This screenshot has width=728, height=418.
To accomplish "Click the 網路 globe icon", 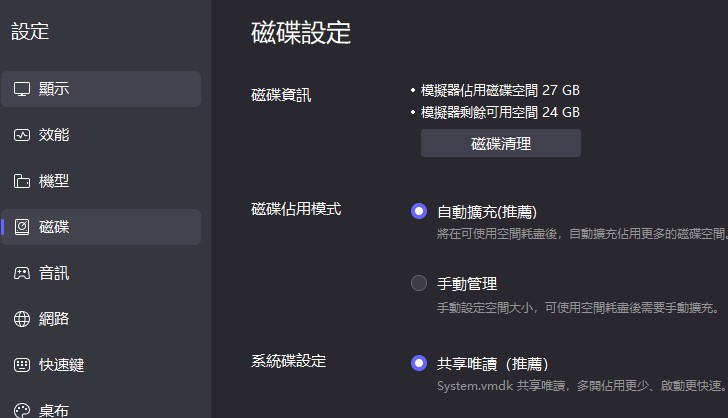I will [x=22, y=319].
